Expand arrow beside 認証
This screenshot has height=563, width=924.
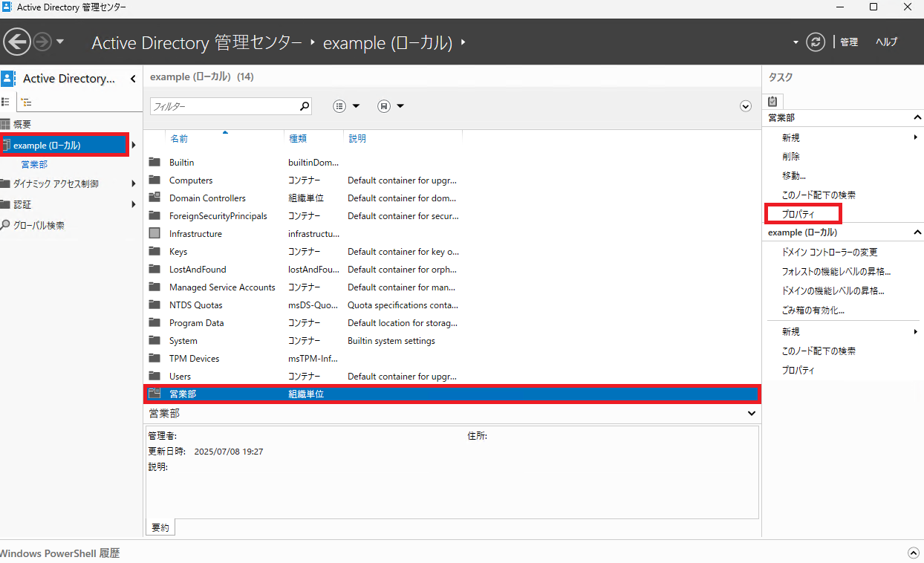[x=134, y=204]
